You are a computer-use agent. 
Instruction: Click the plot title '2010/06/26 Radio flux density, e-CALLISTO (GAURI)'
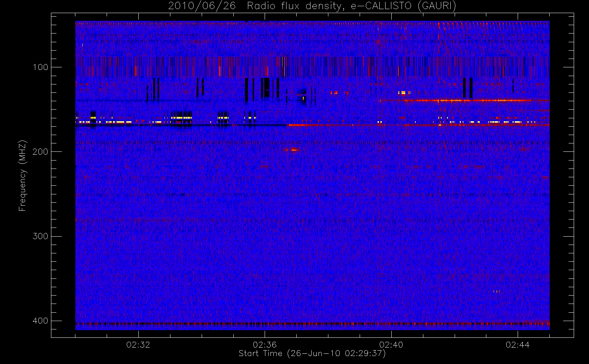(x=312, y=6)
